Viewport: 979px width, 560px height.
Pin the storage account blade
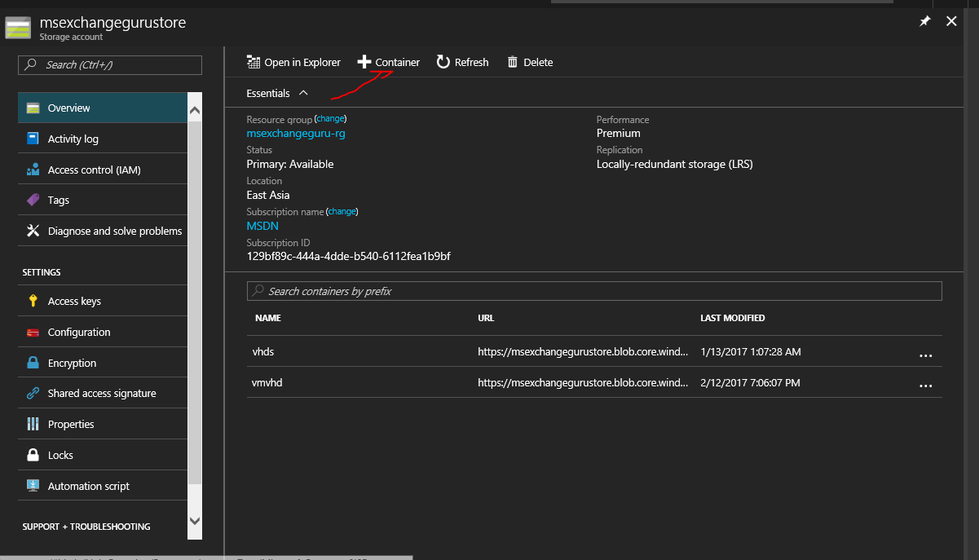(x=924, y=22)
